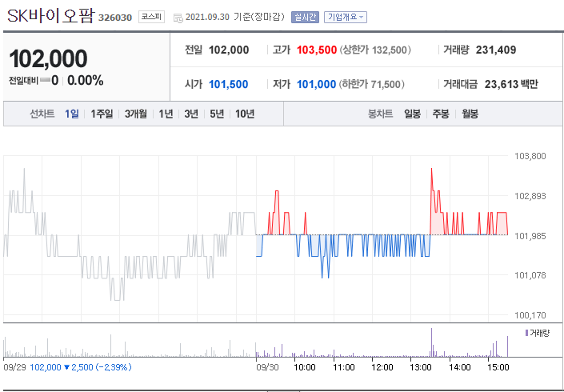This screenshot has height=392, width=564.
Task: Click the 100,170 y-axis label
Action: [x=530, y=315]
